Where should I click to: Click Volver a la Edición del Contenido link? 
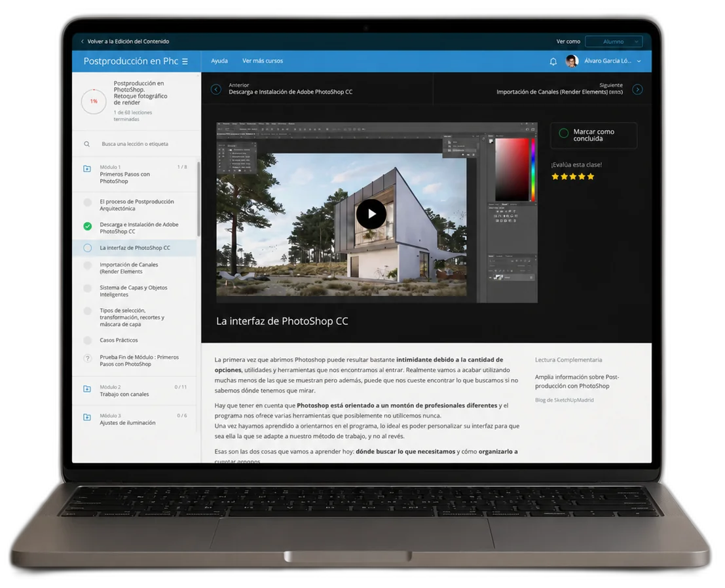128,42
